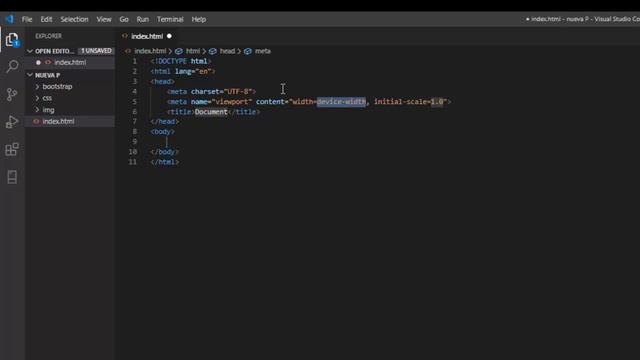Click initial-scale=1.0 in line 5
Screen dimensions: 640x360
point(409,102)
